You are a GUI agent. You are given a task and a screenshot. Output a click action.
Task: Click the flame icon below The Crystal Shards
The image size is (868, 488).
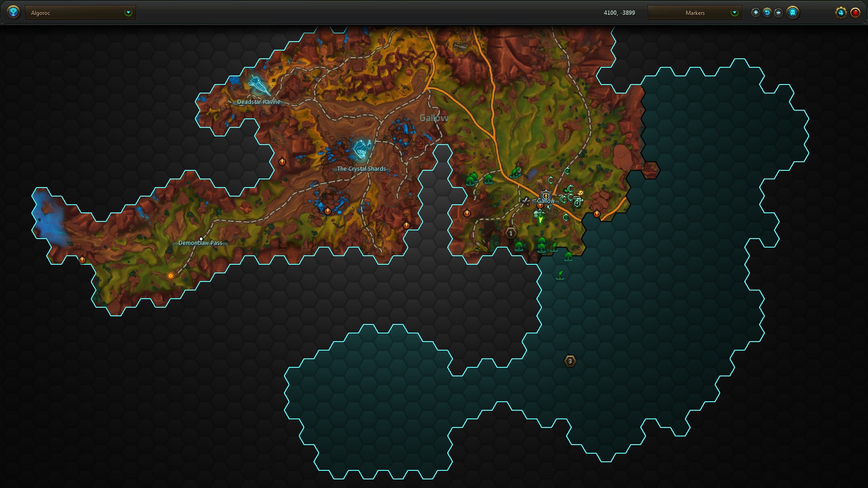[328, 211]
